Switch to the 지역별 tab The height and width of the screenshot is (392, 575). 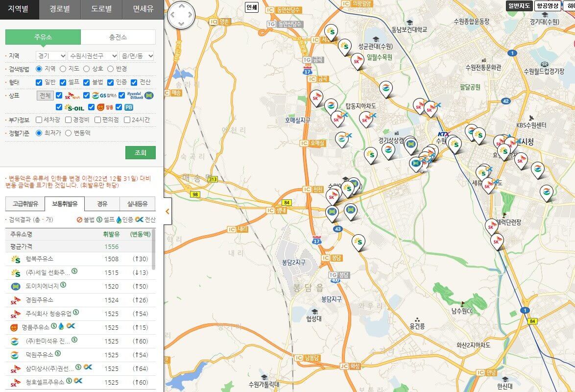(19, 9)
